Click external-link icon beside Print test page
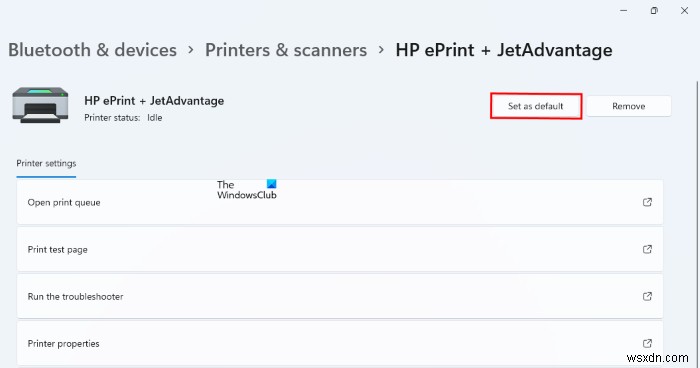 coord(647,249)
